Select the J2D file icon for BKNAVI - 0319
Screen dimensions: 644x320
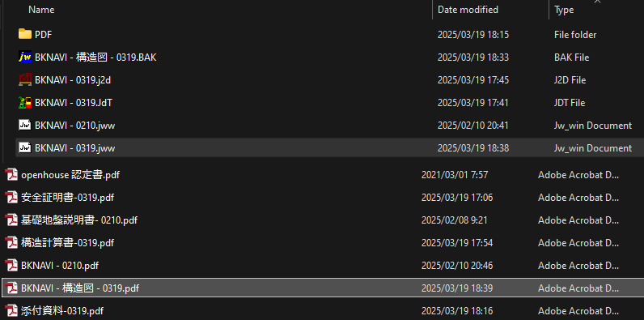pos(25,79)
